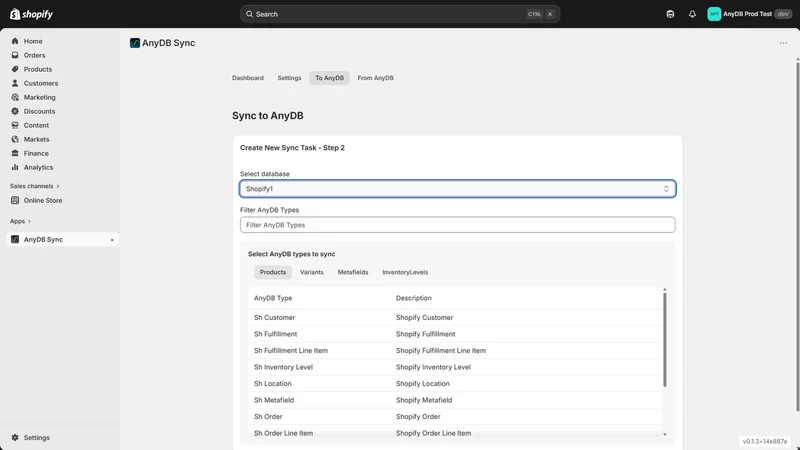
Task: Expand the Sales channels section
Action: click(35, 186)
